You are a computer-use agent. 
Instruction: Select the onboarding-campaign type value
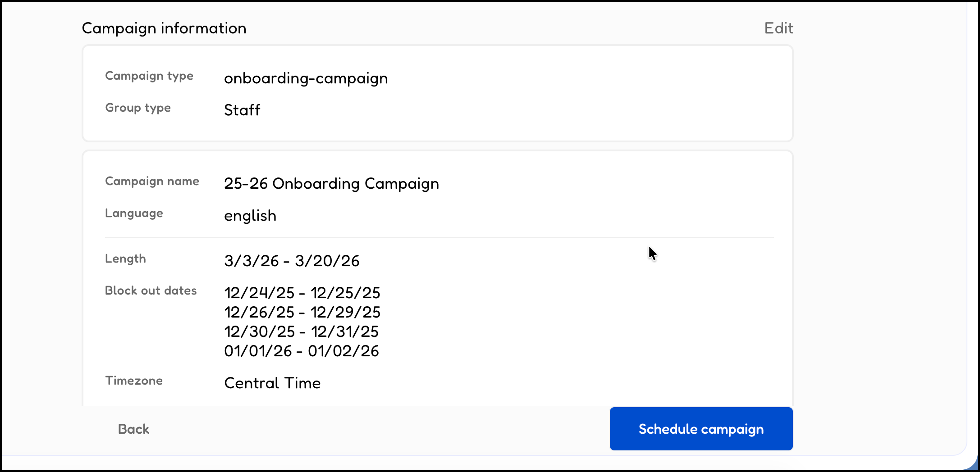[x=306, y=78]
